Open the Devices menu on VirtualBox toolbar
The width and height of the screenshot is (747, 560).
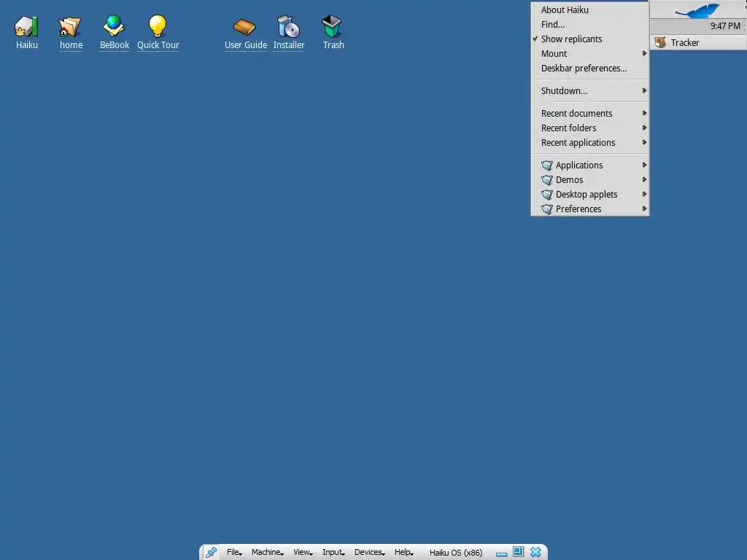click(x=369, y=553)
